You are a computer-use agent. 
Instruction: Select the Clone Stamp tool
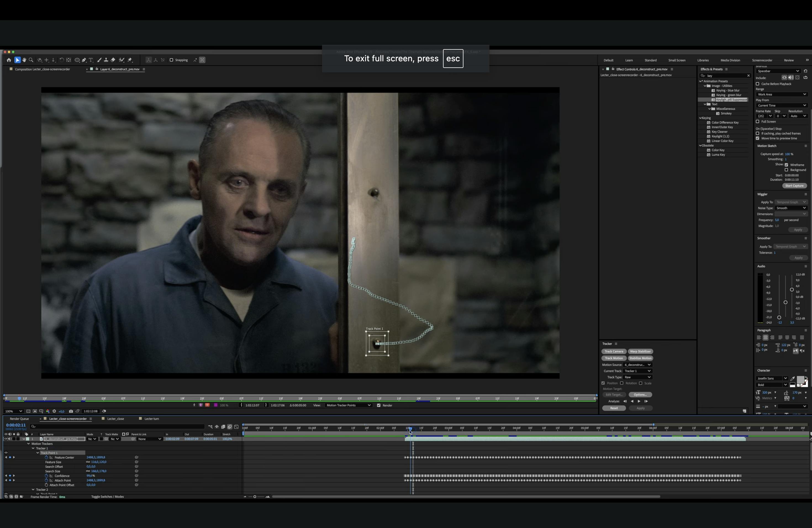[106, 60]
